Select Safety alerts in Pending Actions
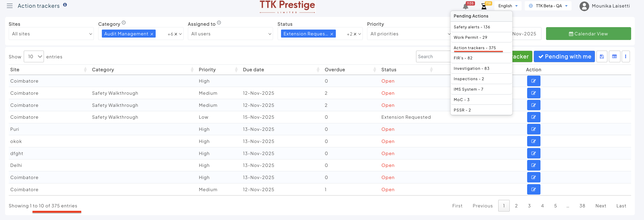 coord(472,27)
